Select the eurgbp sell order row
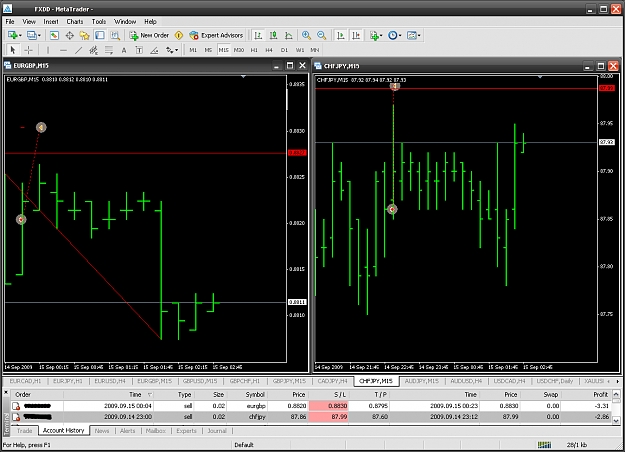625x452 pixels. pos(312,406)
